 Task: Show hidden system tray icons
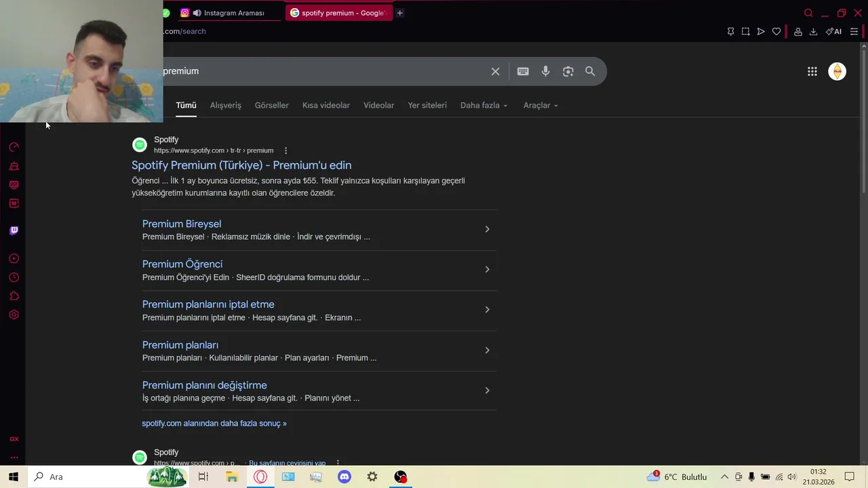(724, 476)
